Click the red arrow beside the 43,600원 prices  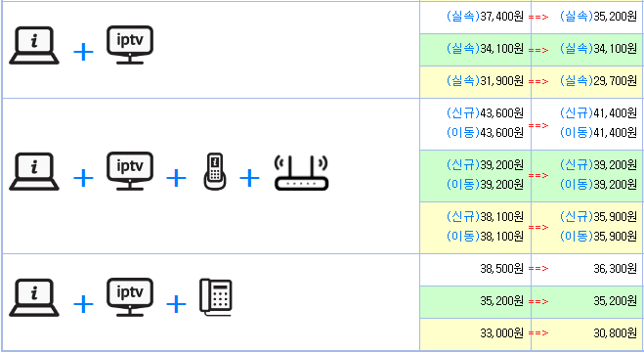click(538, 125)
